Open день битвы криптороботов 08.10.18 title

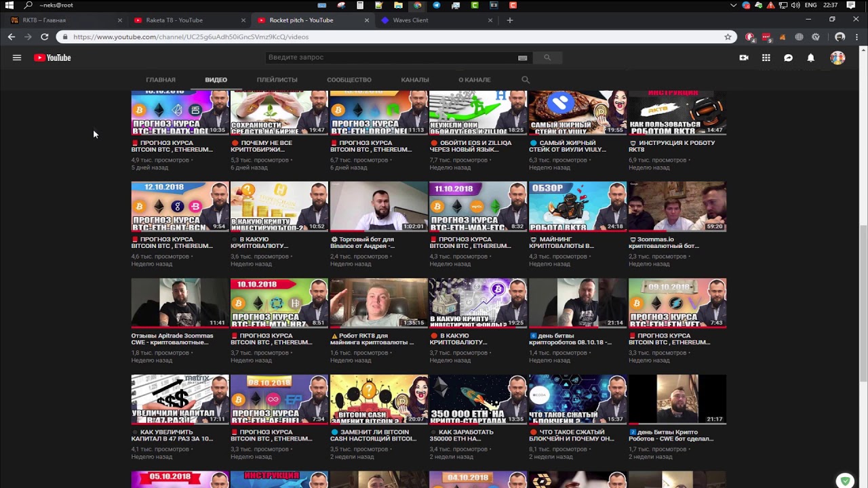571,338
